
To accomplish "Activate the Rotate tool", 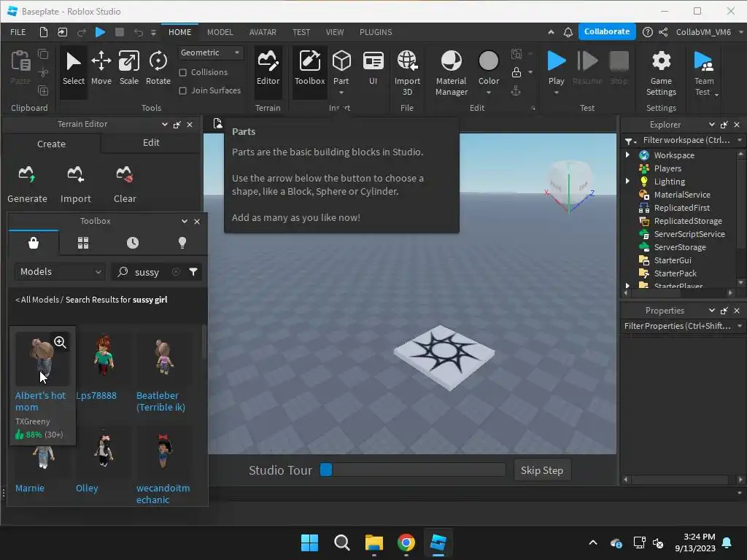I will [x=158, y=69].
